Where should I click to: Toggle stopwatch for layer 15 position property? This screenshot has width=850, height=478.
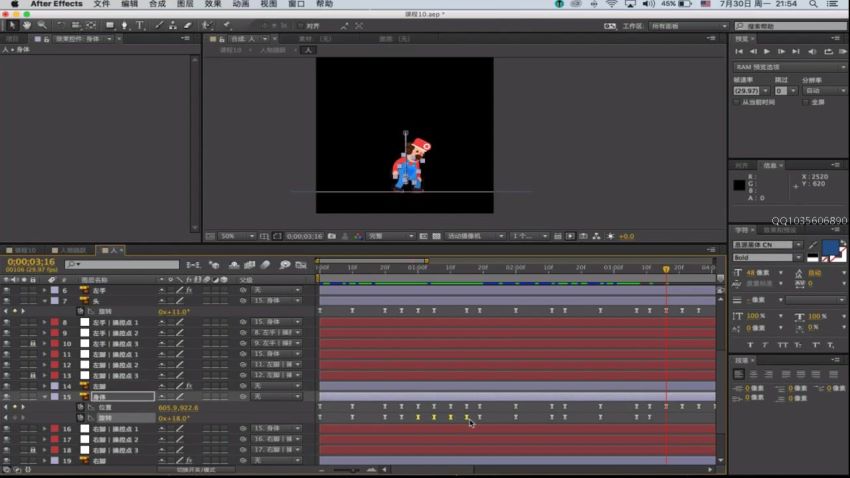[80, 408]
